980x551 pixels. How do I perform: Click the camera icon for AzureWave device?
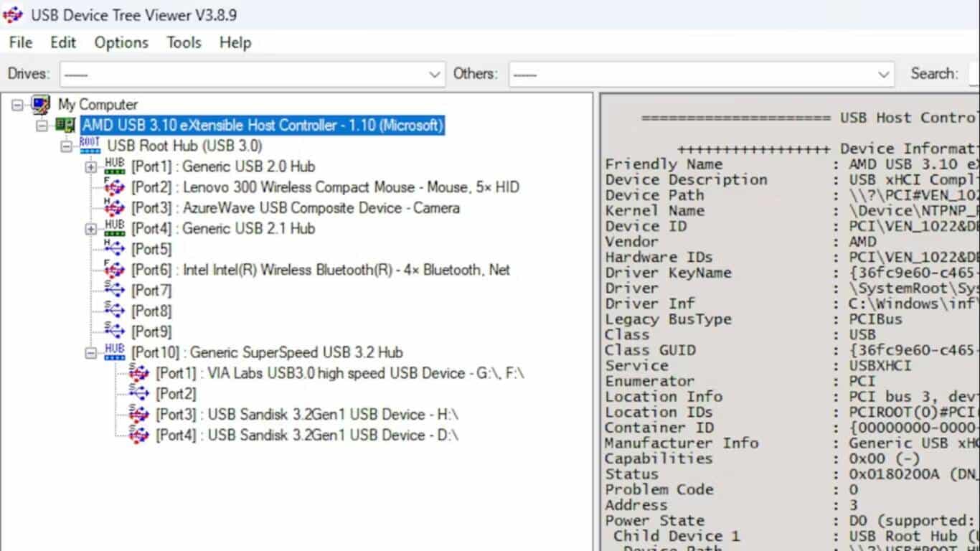point(114,207)
